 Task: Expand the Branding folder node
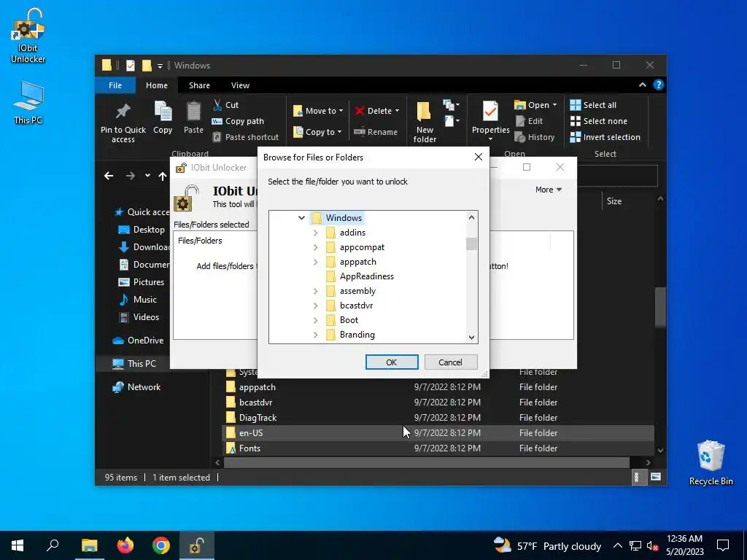coord(315,335)
